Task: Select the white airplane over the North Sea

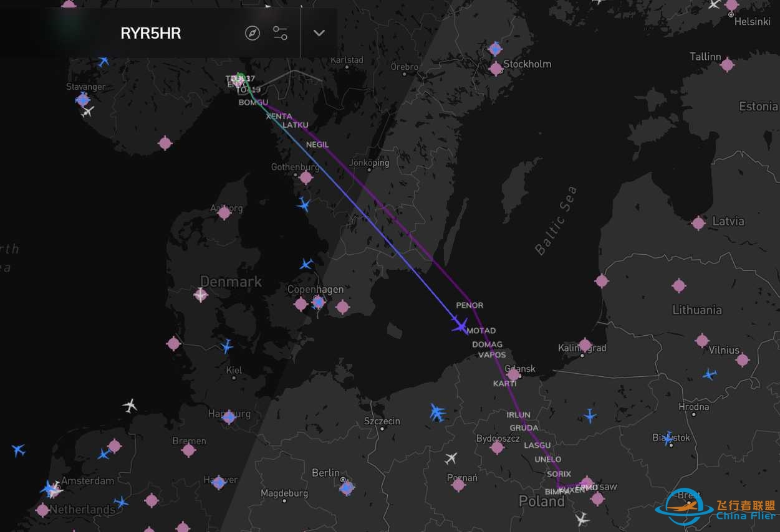Action: pyautogui.click(x=130, y=407)
